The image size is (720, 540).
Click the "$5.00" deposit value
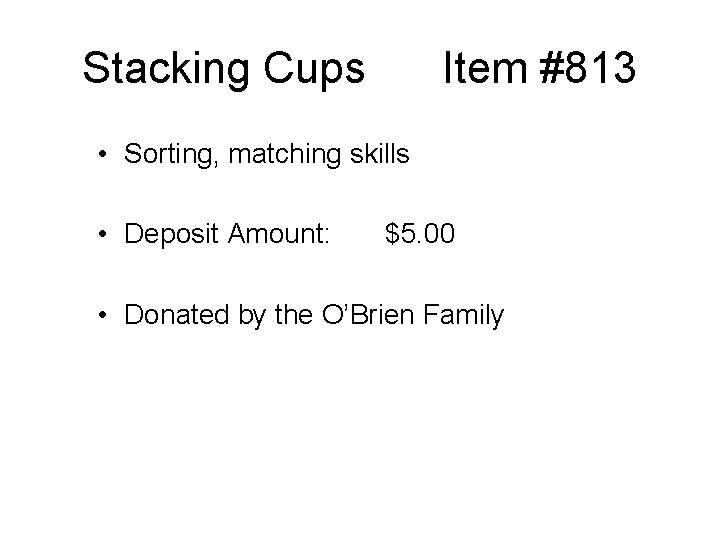420,235
